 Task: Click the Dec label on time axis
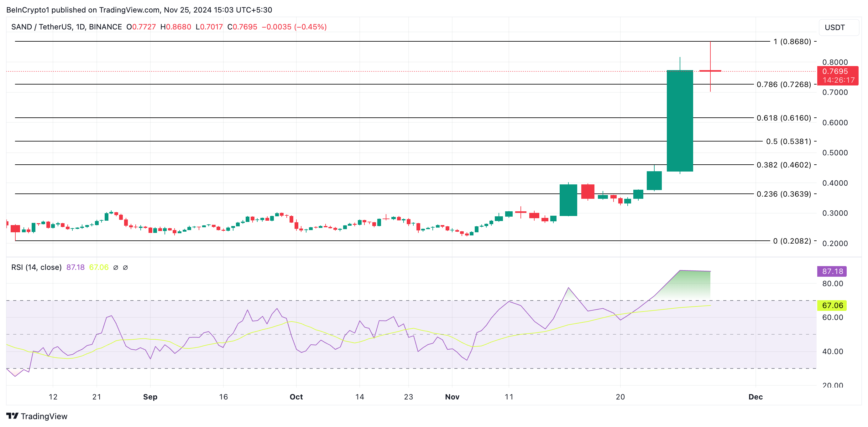tap(756, 397)
